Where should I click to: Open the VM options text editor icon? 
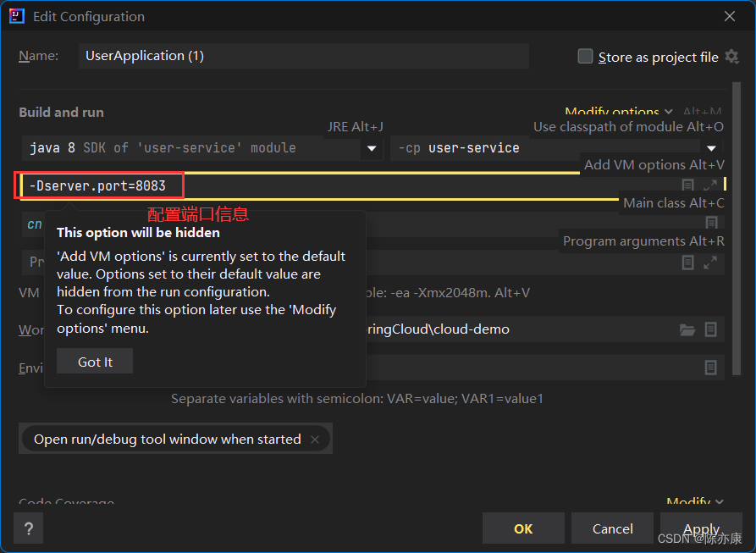pos(687,185)
